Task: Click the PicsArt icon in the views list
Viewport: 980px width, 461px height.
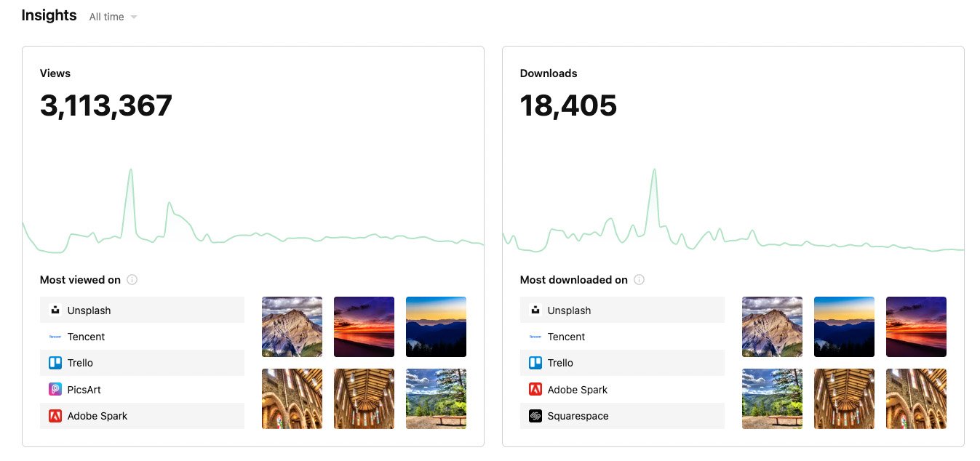Action: click(55, 389)
